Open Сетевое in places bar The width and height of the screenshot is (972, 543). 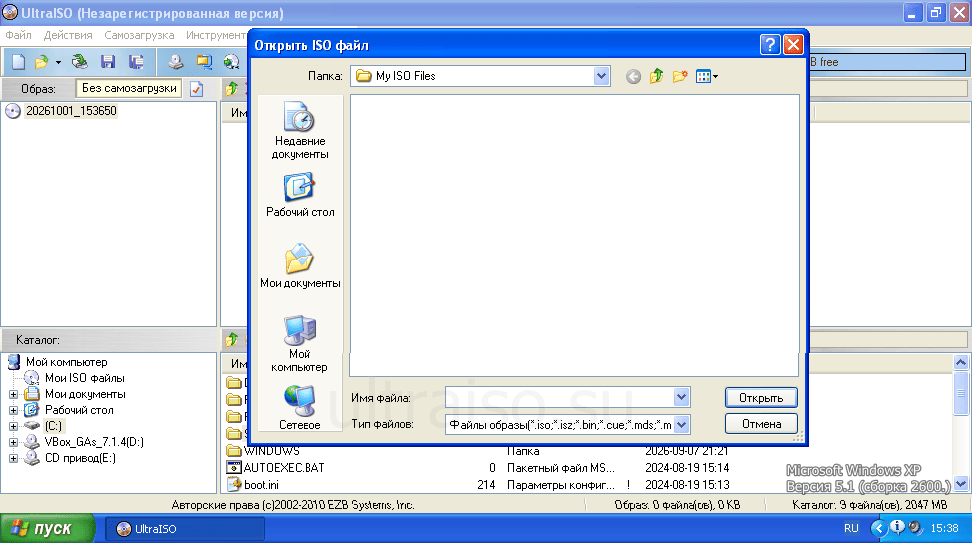[x=300, y=407]
